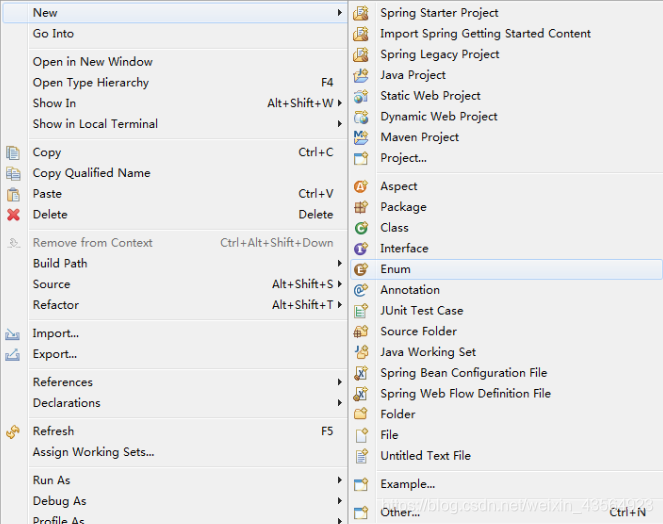663x524 pixels.
Task: Open Type Hierarchy menu entry
Action: (x=175, y=83)
